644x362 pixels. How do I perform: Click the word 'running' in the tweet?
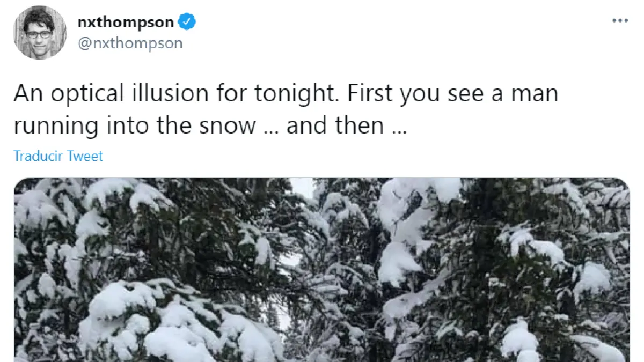(x=55, y=127)
